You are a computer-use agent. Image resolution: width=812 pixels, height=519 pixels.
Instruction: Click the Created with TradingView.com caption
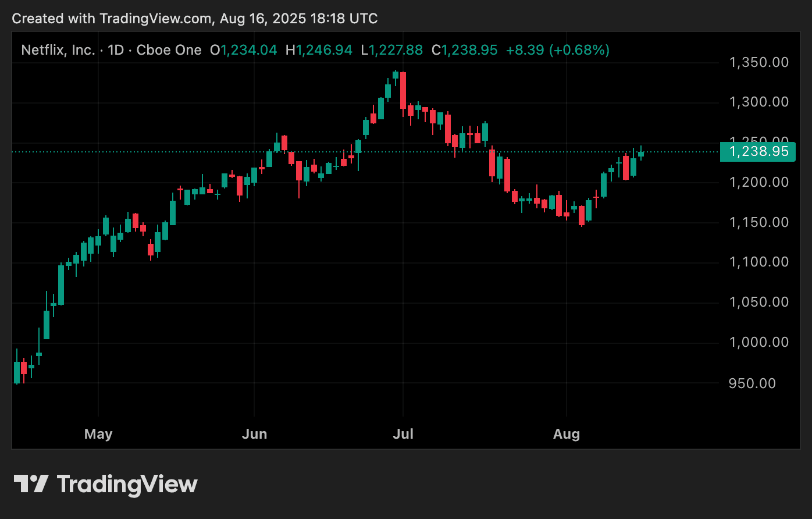195,19
